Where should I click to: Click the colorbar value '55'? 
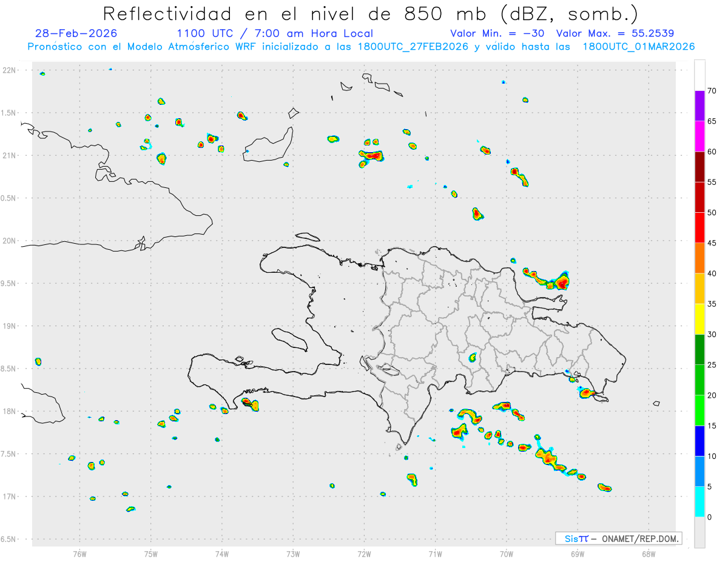(712, 182)
